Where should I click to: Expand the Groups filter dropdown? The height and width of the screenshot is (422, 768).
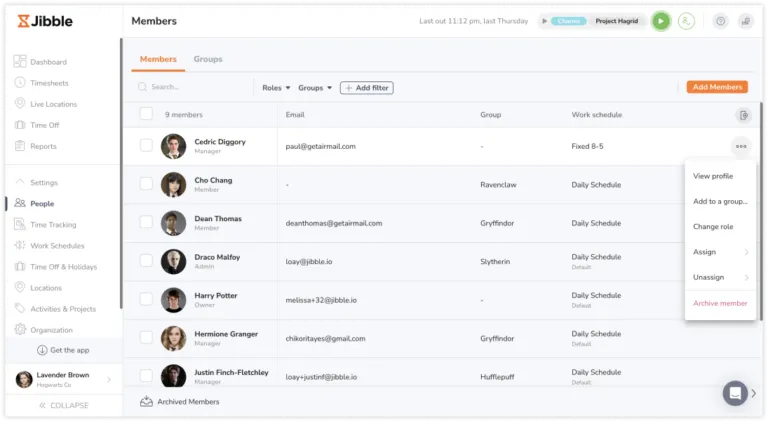[x=314, y=88]
